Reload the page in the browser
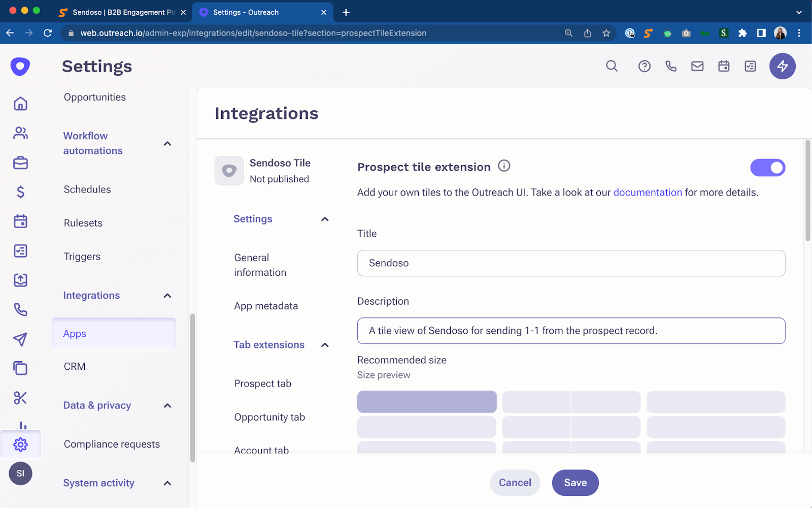 pyautogui.click(x=48, y=33)
